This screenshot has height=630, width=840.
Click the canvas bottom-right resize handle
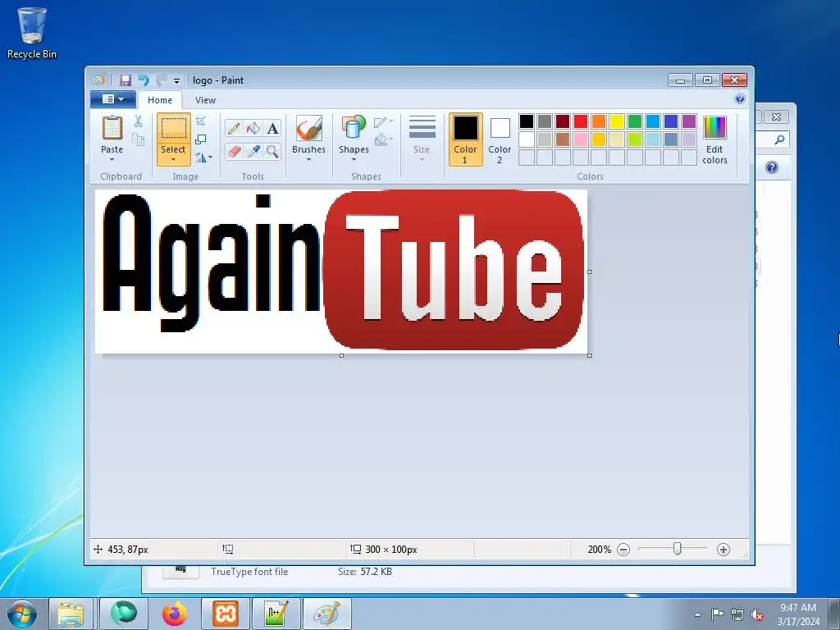pyautogui.click(x=589, y=355)
